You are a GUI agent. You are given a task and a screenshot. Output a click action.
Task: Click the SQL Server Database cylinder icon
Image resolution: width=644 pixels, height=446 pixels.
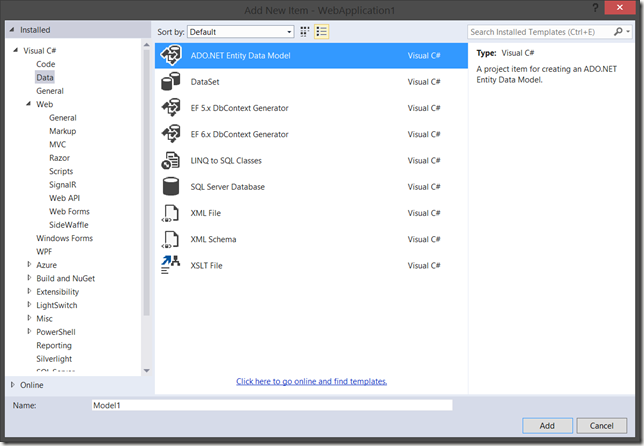pos(171,186)
